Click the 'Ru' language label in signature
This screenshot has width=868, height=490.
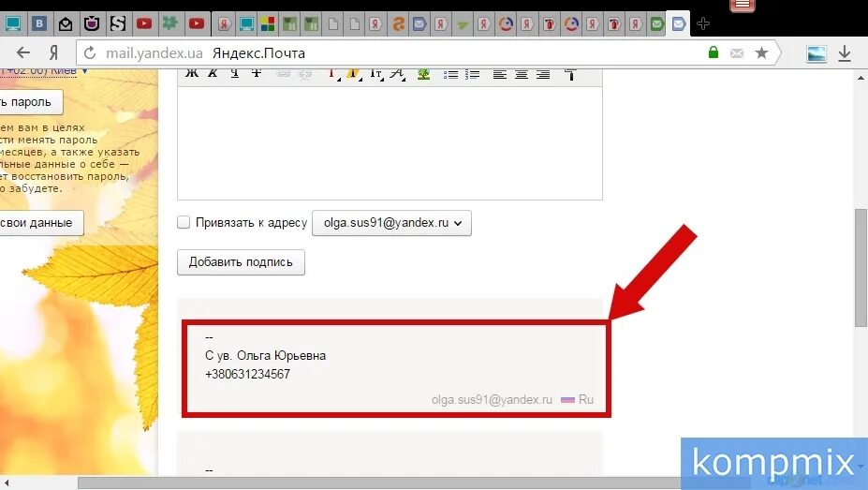coord(585,400)
